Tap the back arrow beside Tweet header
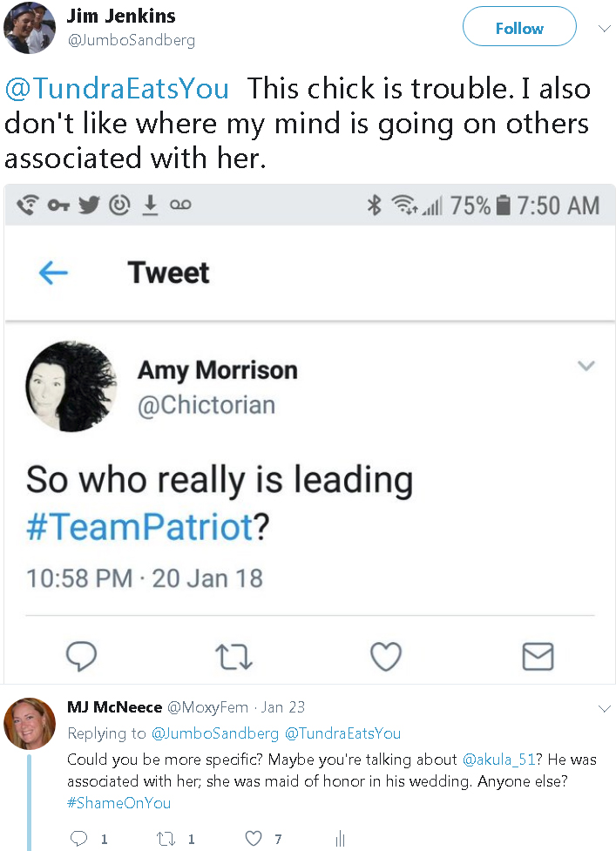616x851 pixels. tap(53, 273)
